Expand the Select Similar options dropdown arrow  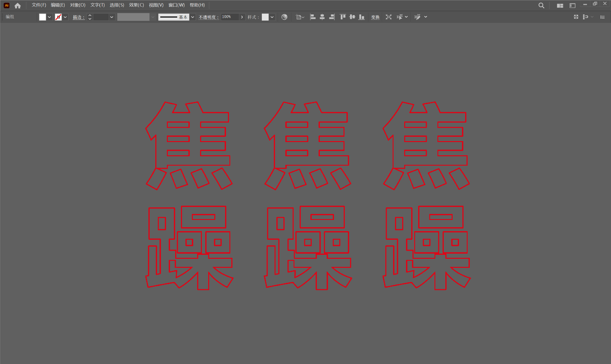(x=406, y=17)
